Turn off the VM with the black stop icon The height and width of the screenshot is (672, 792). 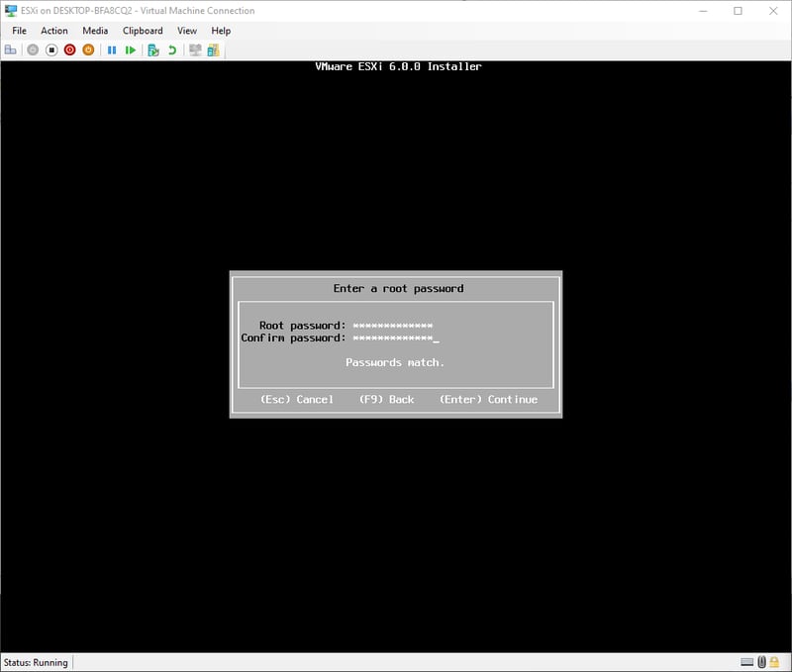click(51, 49)
